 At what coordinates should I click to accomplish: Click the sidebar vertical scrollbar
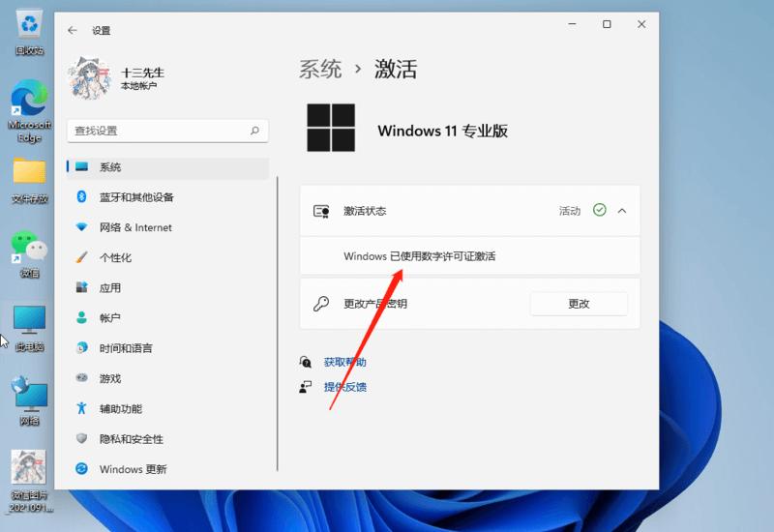[x=278, y=323]
